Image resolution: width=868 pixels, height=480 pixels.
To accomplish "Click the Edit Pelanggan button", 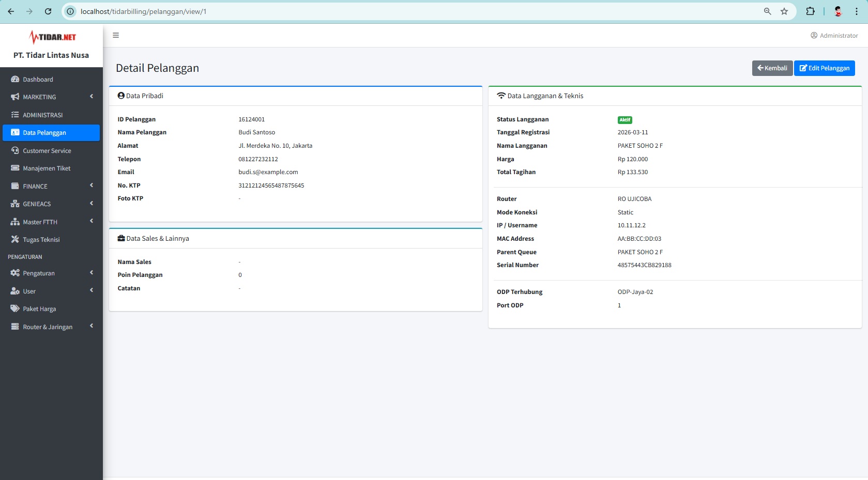I will 825,68.
